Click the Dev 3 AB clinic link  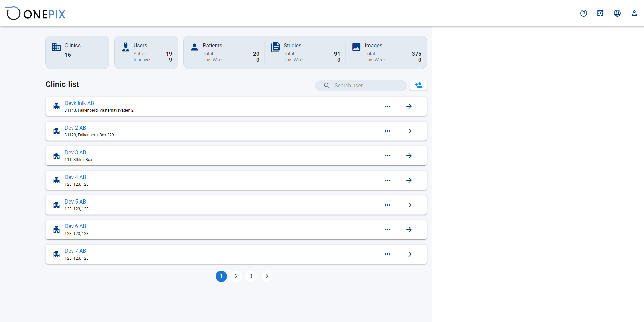tap(75, 152)
